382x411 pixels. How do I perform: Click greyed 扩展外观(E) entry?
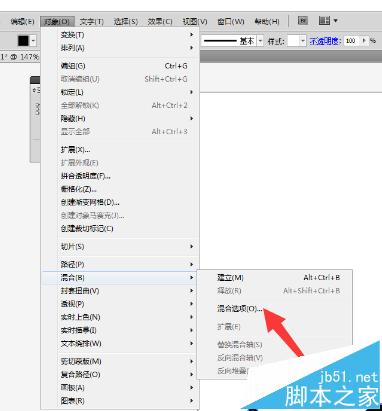tap(120, 163)
